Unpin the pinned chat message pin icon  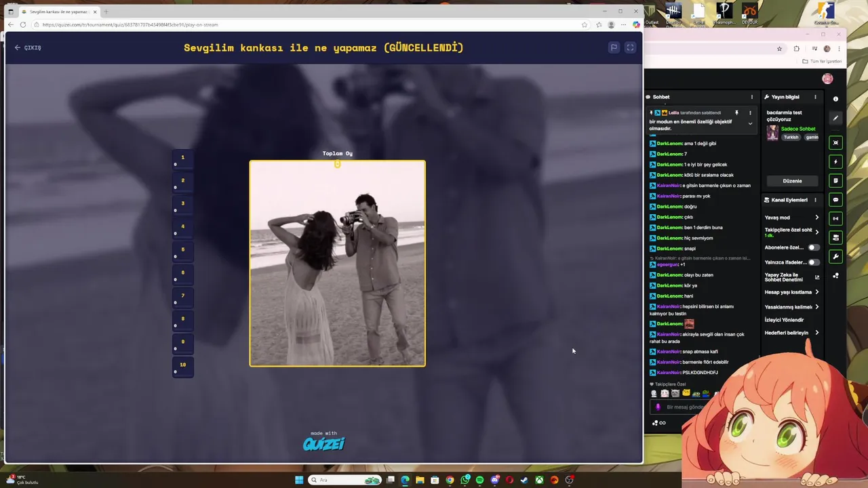[736, 113]
